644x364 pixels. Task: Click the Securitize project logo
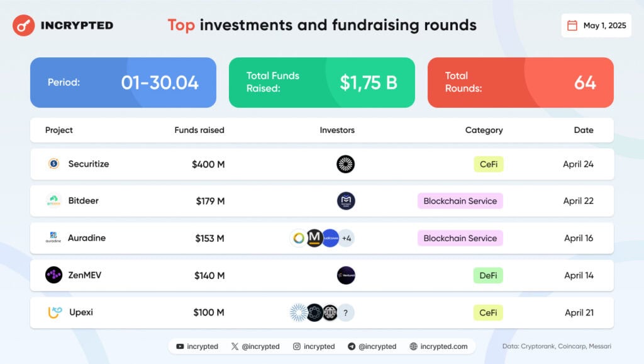53,164
